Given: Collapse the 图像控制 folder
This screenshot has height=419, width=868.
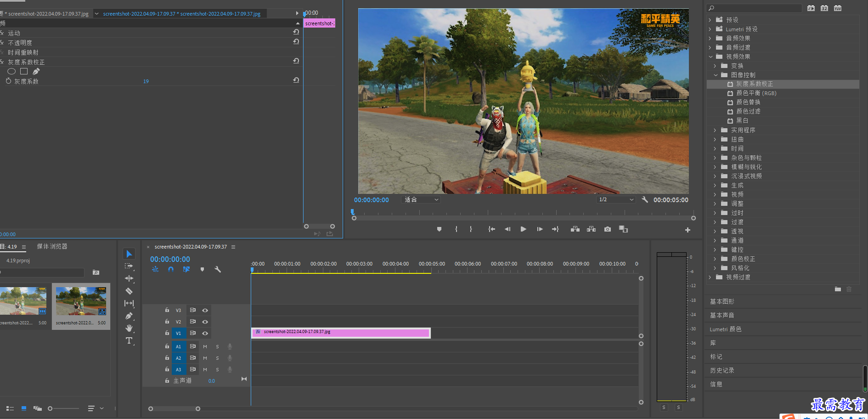Looking at the screenshot, I should tap(716, 75).
